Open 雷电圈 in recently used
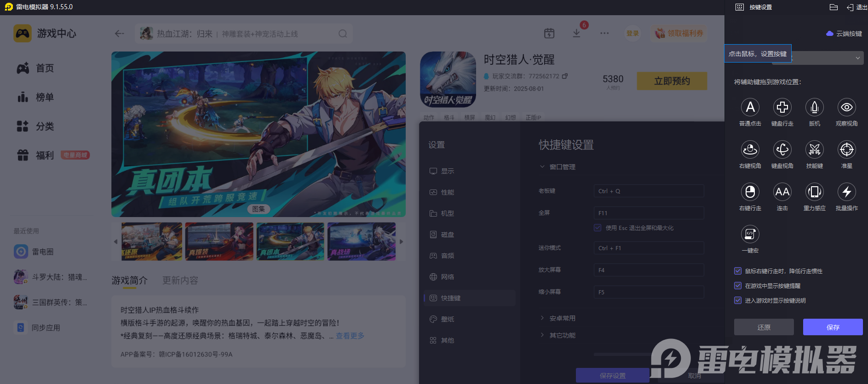 pyautogui.click(x=34, y=252)
